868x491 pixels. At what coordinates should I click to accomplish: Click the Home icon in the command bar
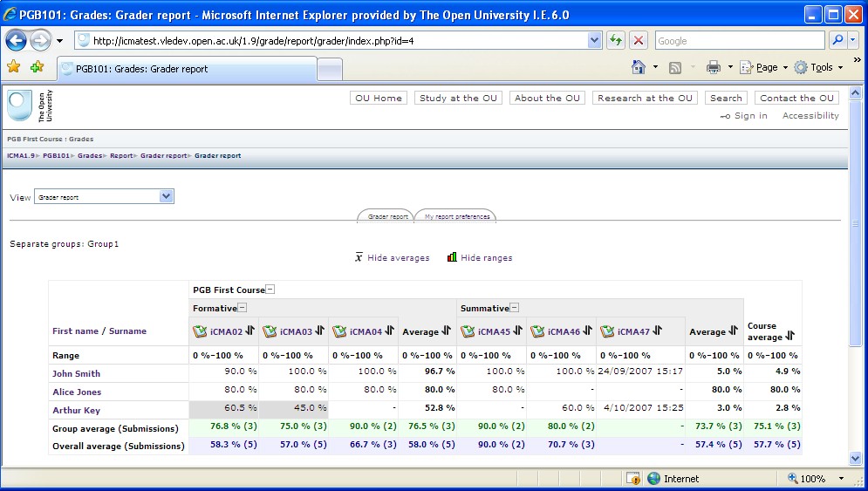click(x=639, y=67)
